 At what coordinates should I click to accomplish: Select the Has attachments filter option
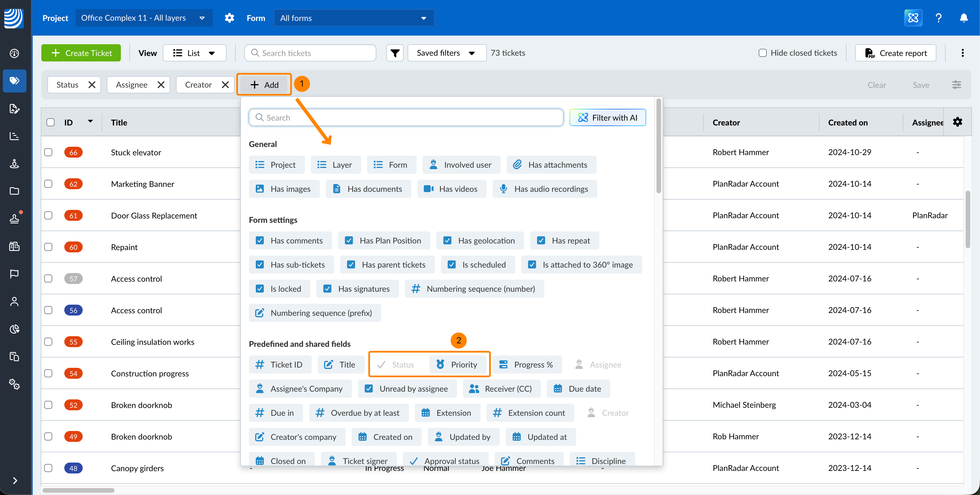551,165
